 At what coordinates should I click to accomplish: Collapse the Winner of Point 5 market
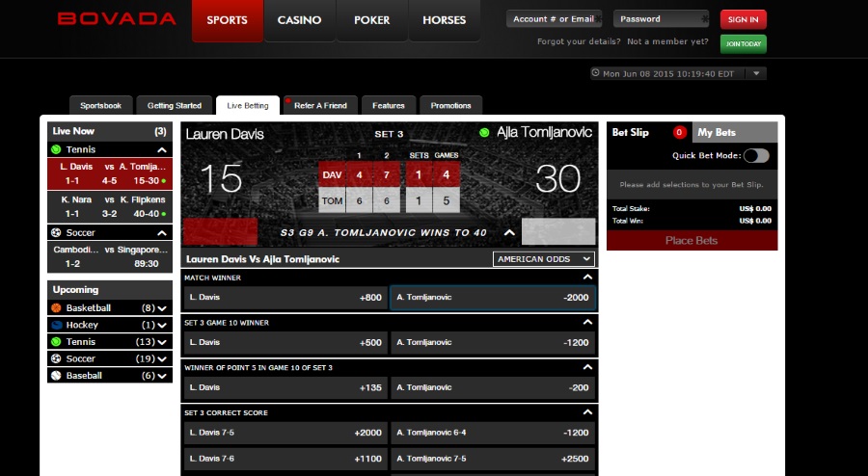pos(588,367)
